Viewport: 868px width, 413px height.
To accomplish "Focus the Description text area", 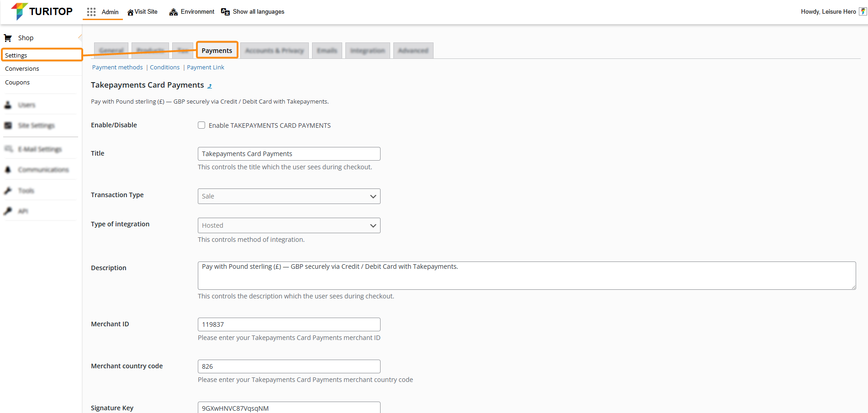I will tap(526, 276).
